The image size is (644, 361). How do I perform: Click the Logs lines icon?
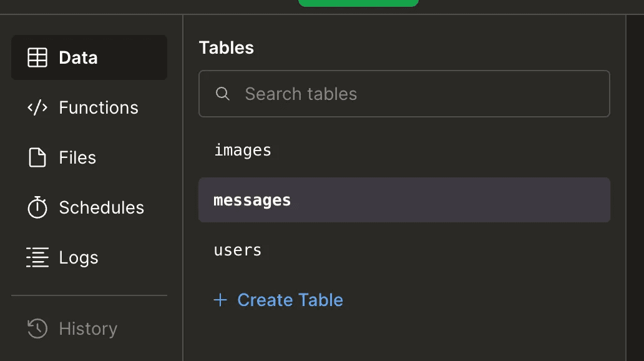coord(37,257)
